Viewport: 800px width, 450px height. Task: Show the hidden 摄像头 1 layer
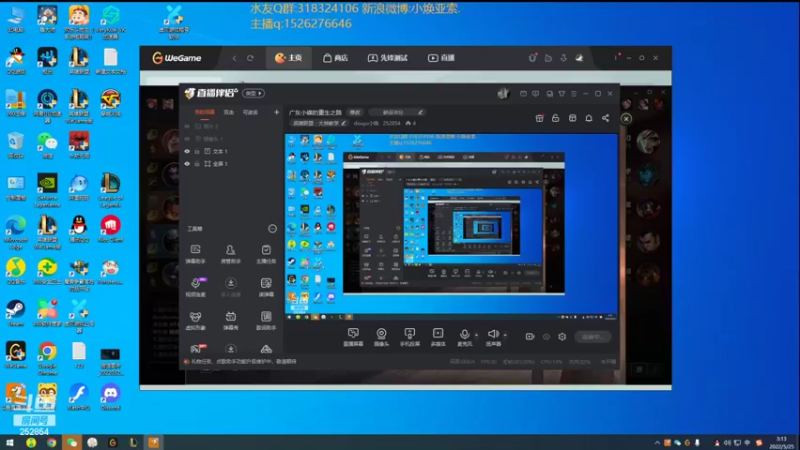(187, 139)
